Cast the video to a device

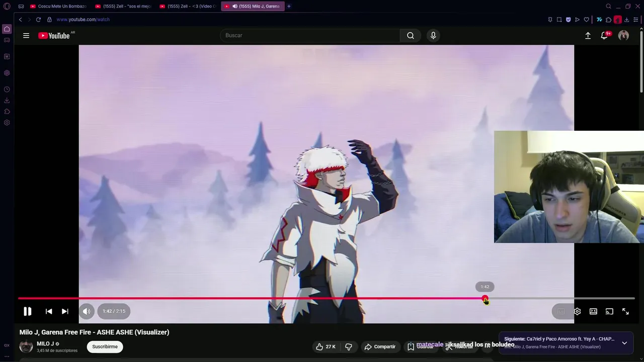[x=609, y=311]
